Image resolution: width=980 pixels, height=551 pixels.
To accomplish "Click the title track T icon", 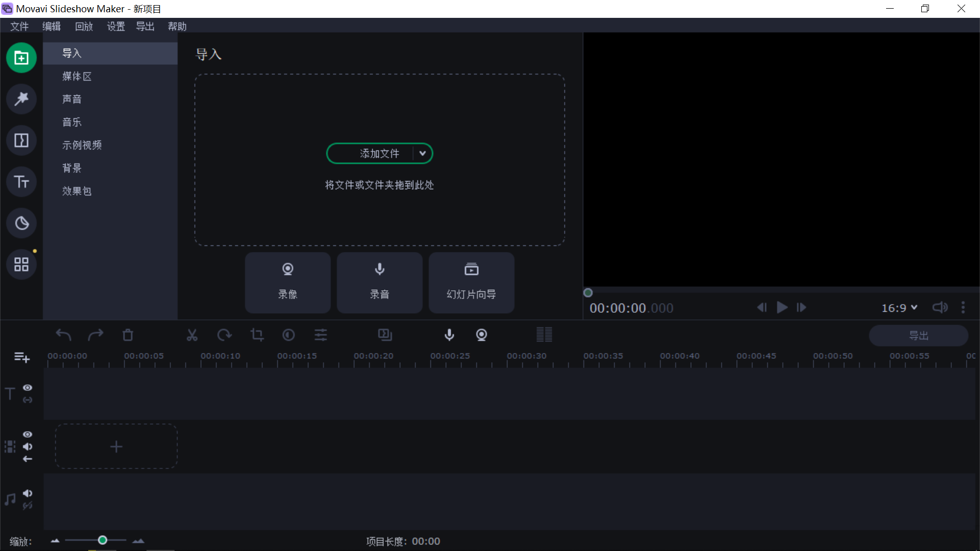I will [10, 394].
